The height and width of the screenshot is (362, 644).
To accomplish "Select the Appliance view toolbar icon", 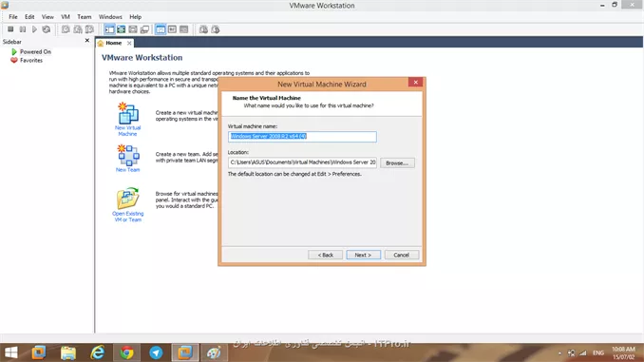I will tap(172, 29).
